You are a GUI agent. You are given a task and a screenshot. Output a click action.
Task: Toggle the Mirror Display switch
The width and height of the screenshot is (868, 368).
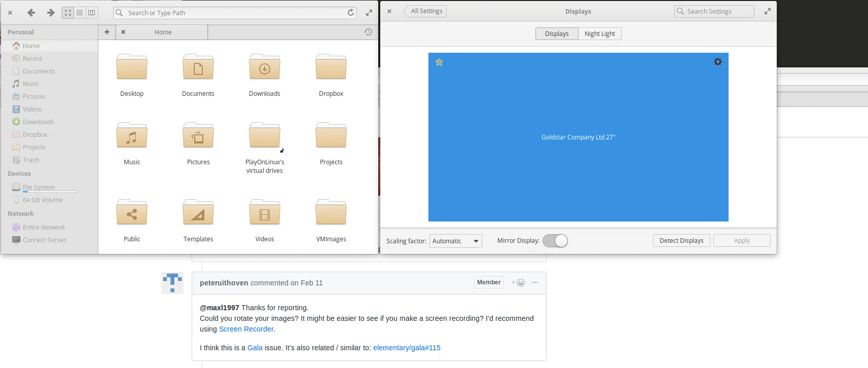coord(555,241)
